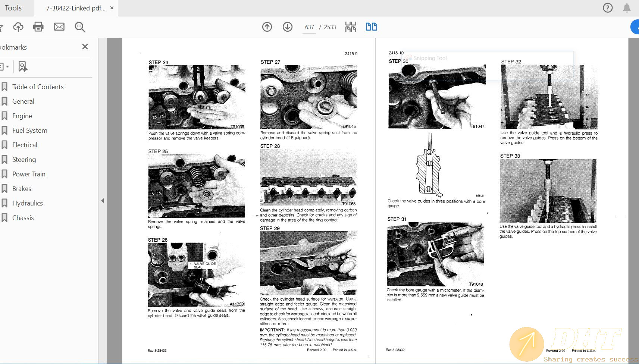639x364 pixels.
Task: Open the Engine bookmark
Action: tap(22, 116)
